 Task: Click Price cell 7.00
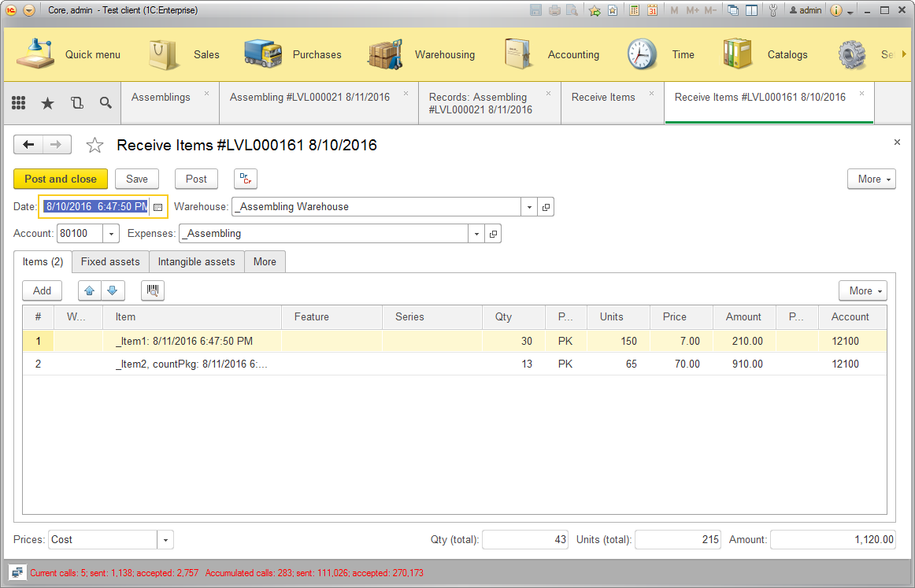[681, 342]
